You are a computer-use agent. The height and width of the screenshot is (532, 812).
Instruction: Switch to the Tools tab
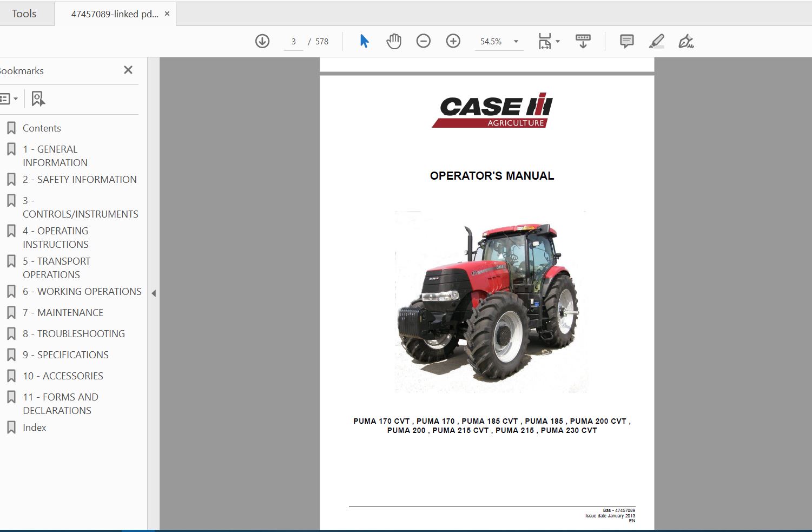(24, 14)
